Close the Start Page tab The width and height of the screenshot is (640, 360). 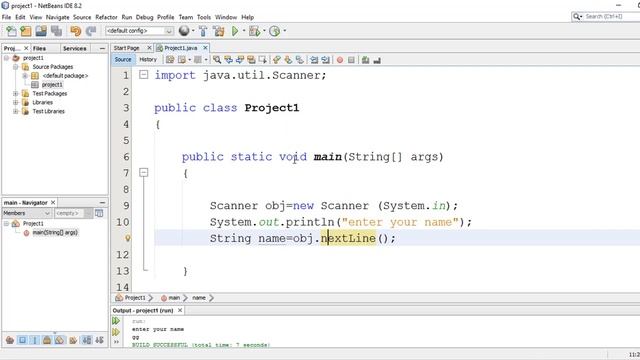(x=149, y=48)
